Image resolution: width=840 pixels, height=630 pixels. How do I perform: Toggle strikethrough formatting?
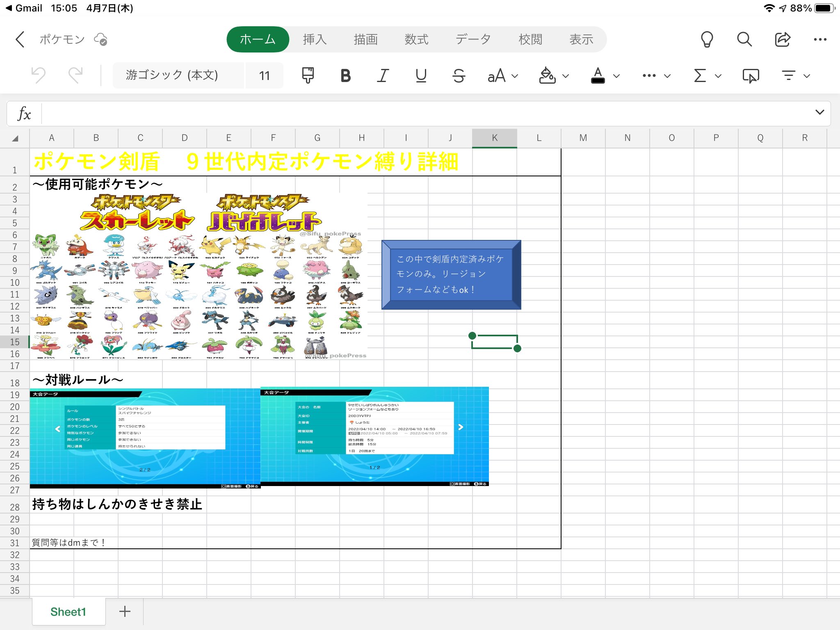click(x=459, y=75)
